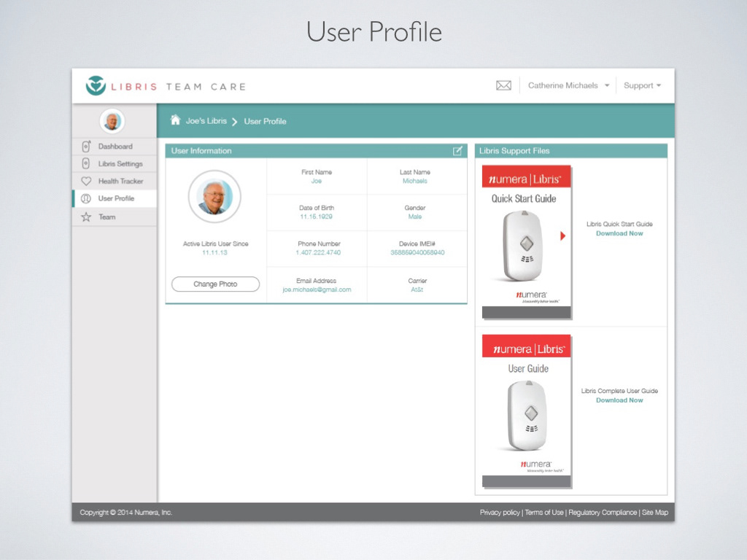
Task: Click the User Guide cover thumbnail
Action: pyautogui.click(x=527, y=411)
